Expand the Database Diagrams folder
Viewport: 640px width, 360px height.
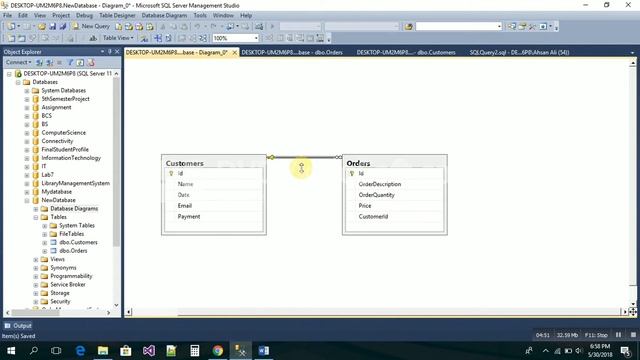[x=36, y=209]
